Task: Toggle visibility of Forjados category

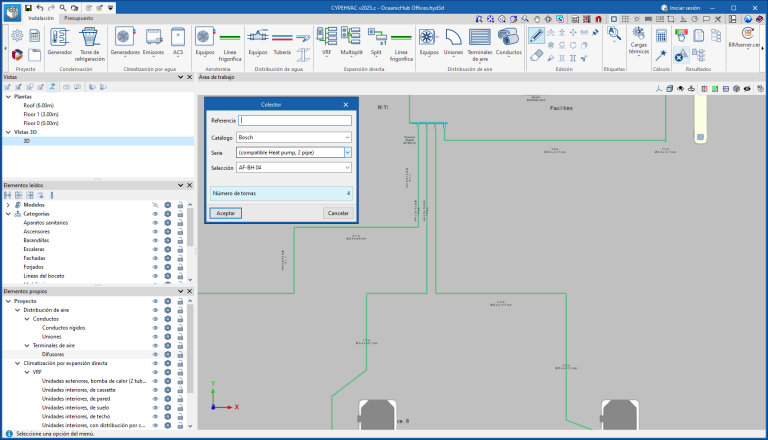Action: coord(155,267)
